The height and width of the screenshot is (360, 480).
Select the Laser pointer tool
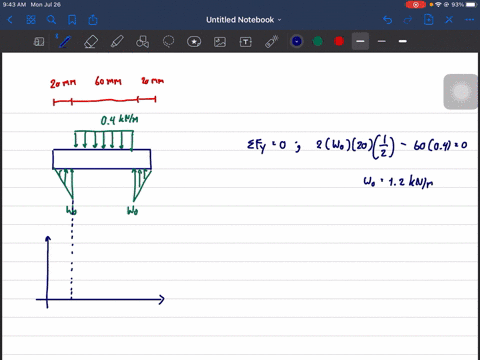[x=272, y=42]
